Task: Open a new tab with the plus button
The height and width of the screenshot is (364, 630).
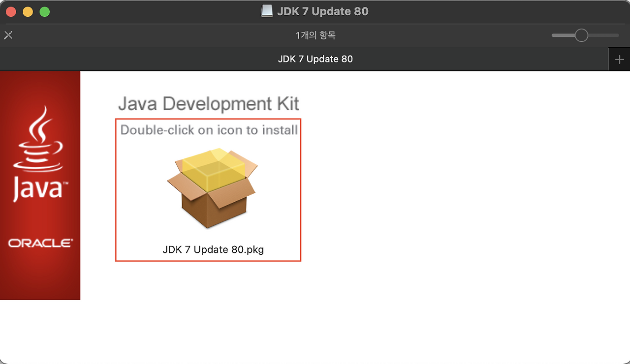Action: pyautogui.click(x=619, y=59)
